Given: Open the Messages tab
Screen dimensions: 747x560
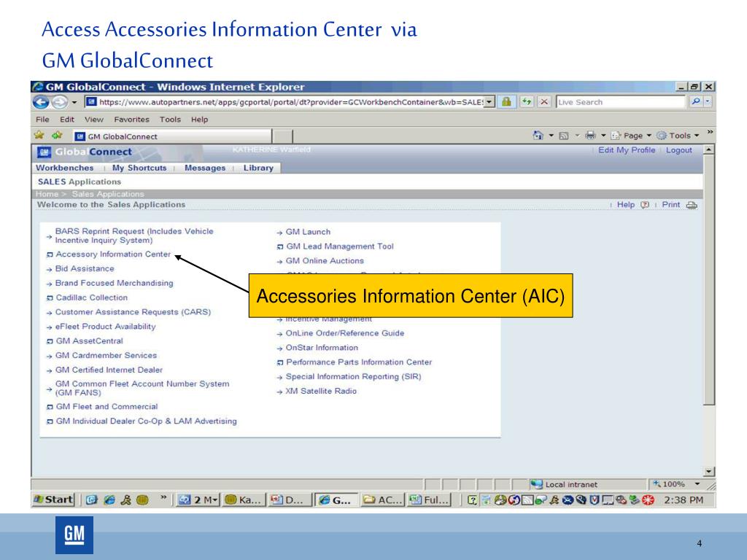Looking at the screenshot, I should click(x=205, y=168).
